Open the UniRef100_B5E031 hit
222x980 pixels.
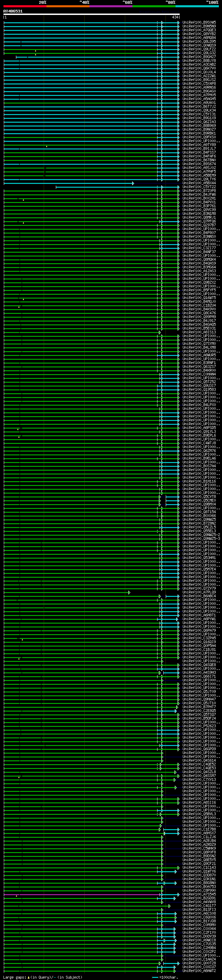point(199,328)
